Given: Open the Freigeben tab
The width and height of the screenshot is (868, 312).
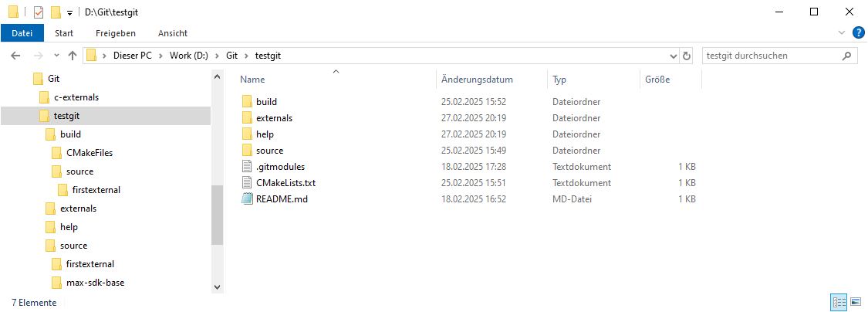Looking at the screenshot, I should [x=116, y=33].
